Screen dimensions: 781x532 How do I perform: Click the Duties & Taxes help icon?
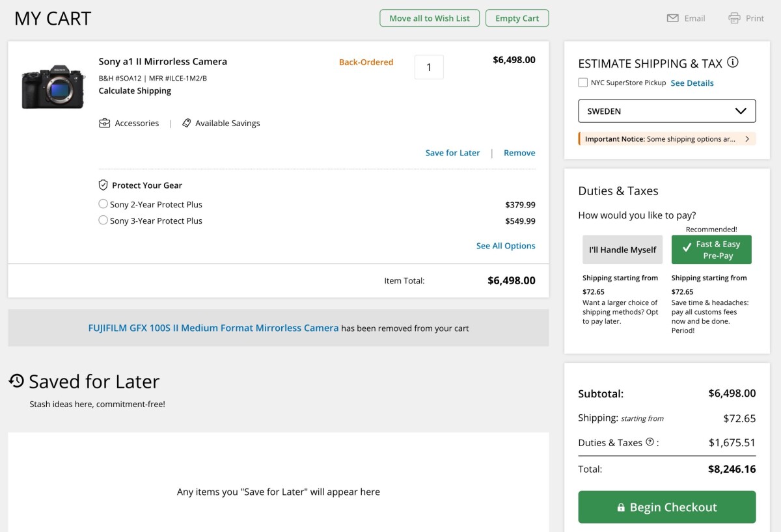tap(650, 442)
